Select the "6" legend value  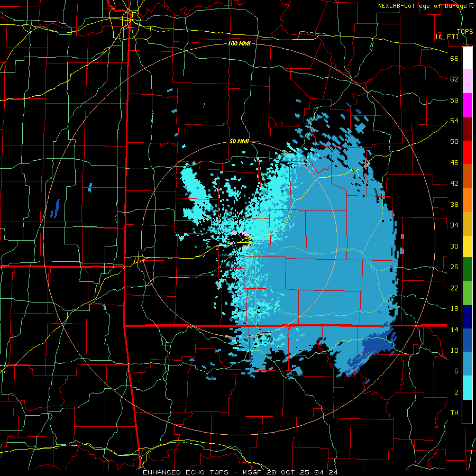pyautogui.click(x=456, y=371)
